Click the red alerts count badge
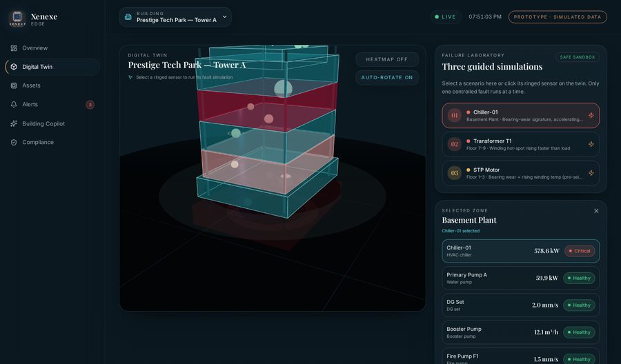The height and width of the screenshot is (364, 621). (x=90, y=105)
